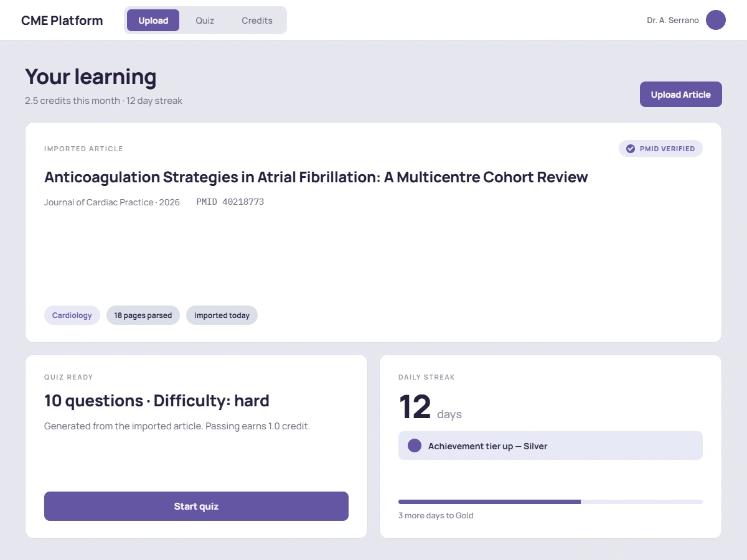The height and width of the screenshot is (560, 747).
Task: Click the Achievement tier up Silver banner
Action: click(x=550, y=446)
